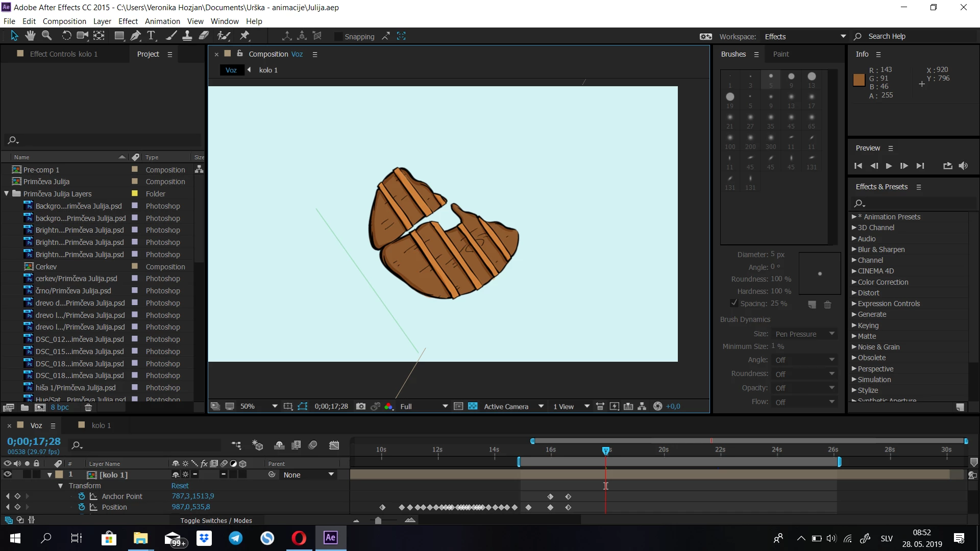Click the delete trash icon in Project panel
Screen dimensions: 980x551
pos(88,408)
